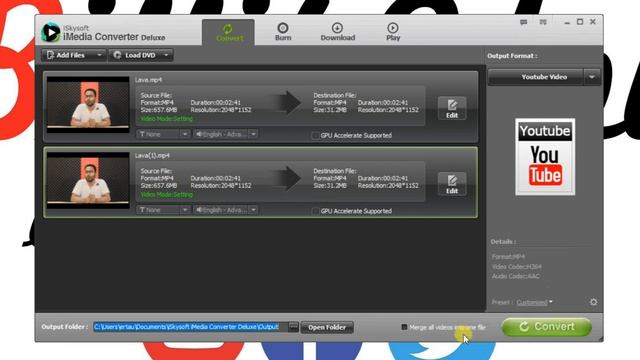This screenshot has width=640, height=360.
Task: Click Video Mode:Setting for Lava(1).mp4
Action: pyautogui.click(x=167, y=195)
